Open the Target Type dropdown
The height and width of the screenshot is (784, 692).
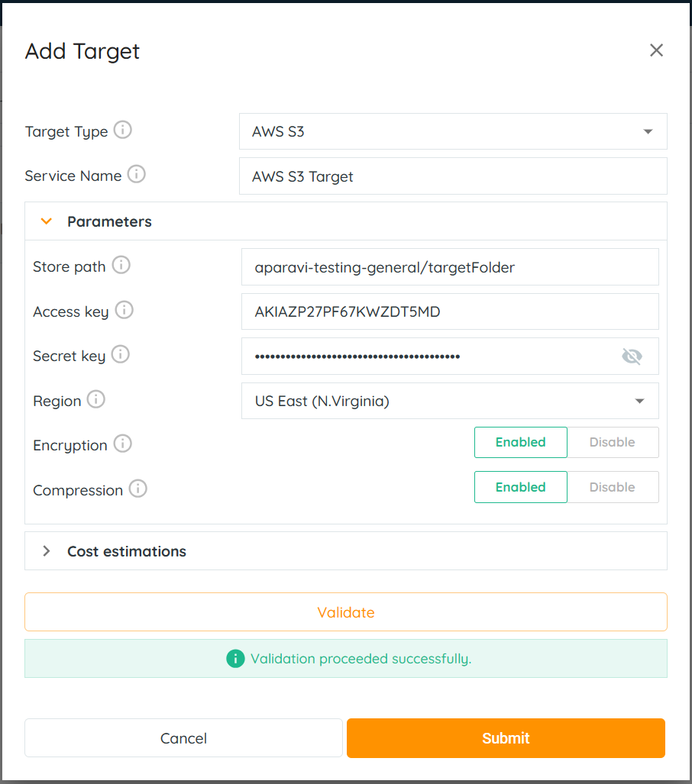(453, 131)
